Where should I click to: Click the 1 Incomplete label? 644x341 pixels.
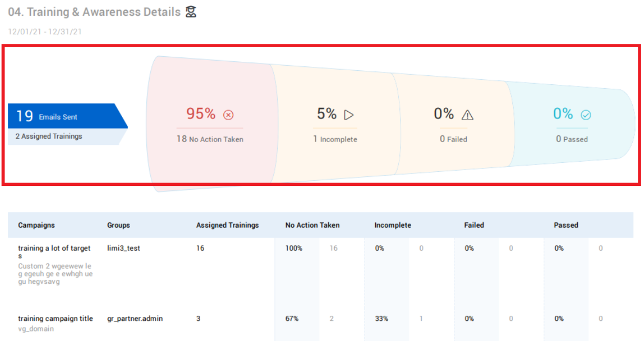(335, 139)
